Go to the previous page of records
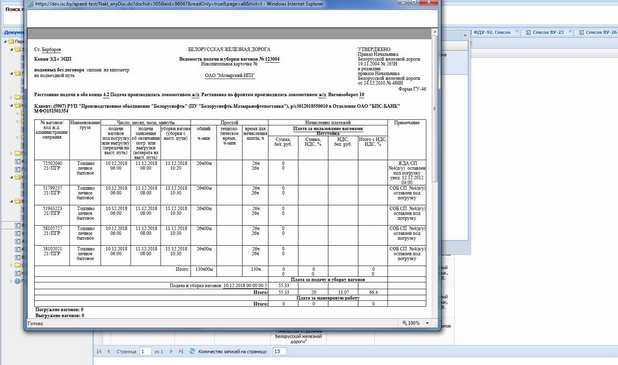Viewport: 618px width, 365px height. pos(108,351)
